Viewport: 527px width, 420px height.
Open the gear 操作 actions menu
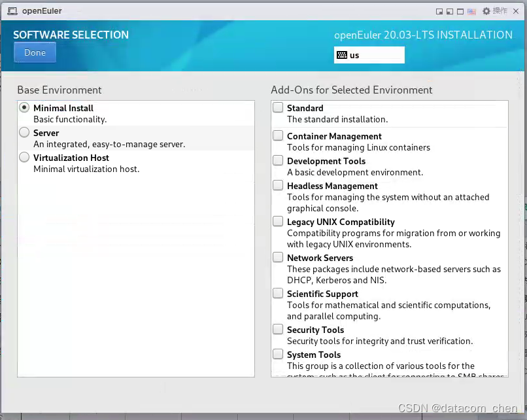tap(486, 11)
